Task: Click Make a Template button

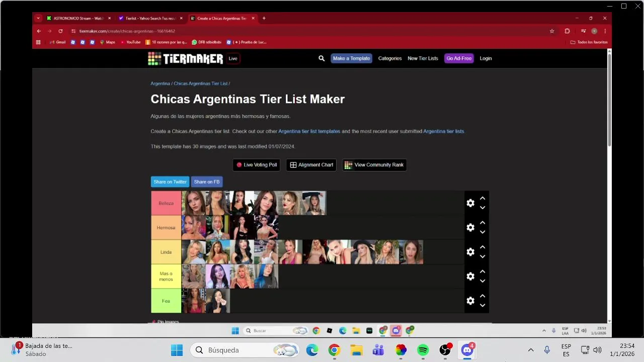Action: (351, 58)
